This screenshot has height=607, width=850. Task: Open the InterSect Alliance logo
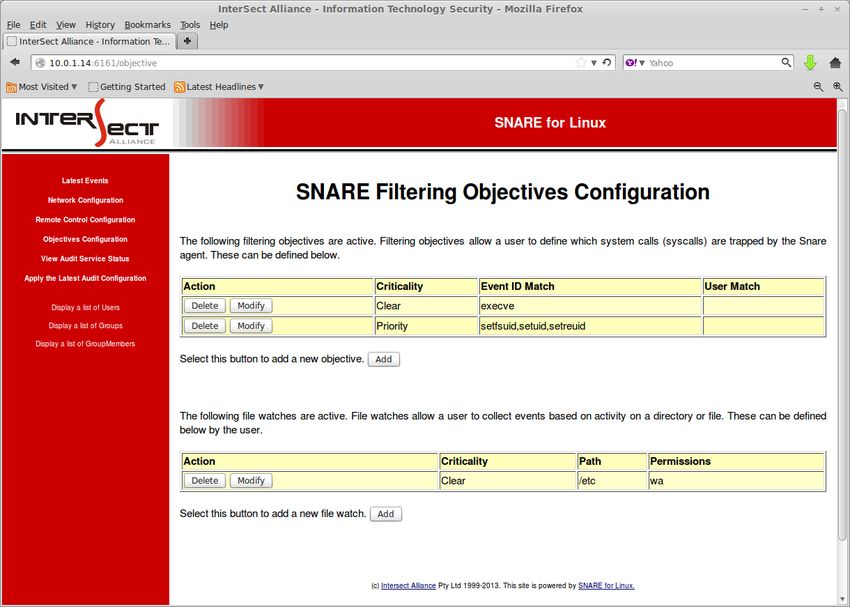(x=87, y=123)
